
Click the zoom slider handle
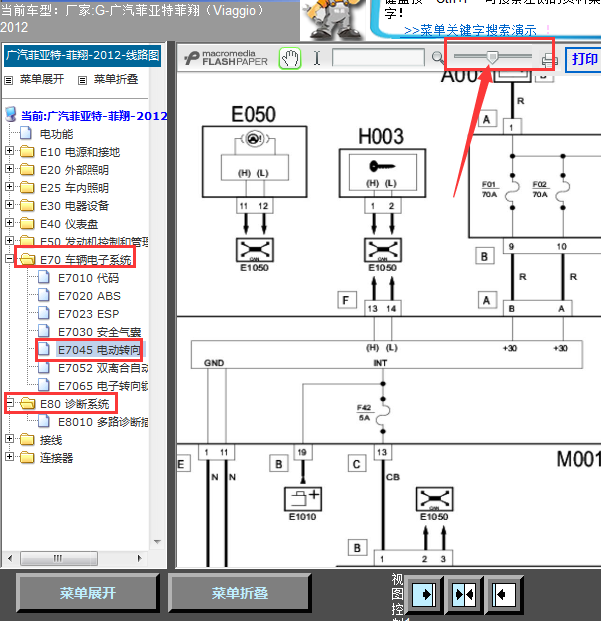point(492,57)
